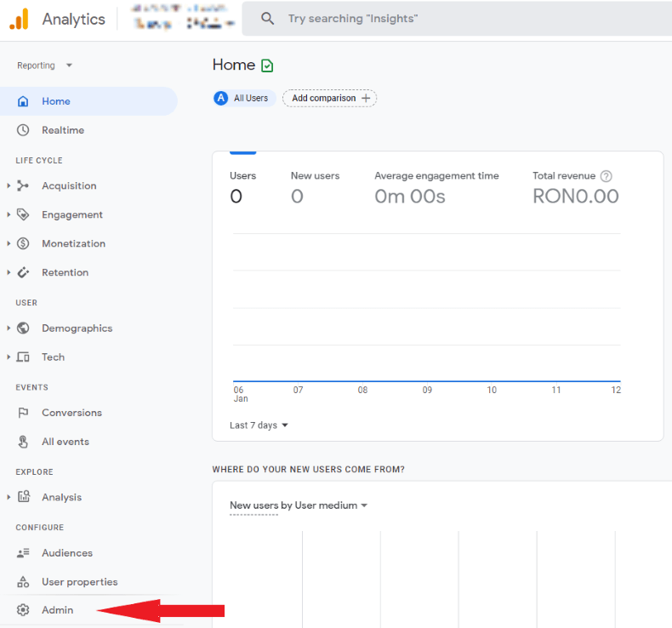Click the green verified badge beside Home
The height and width of the screenshot is (628, 672).
click(x=268, y=66)
